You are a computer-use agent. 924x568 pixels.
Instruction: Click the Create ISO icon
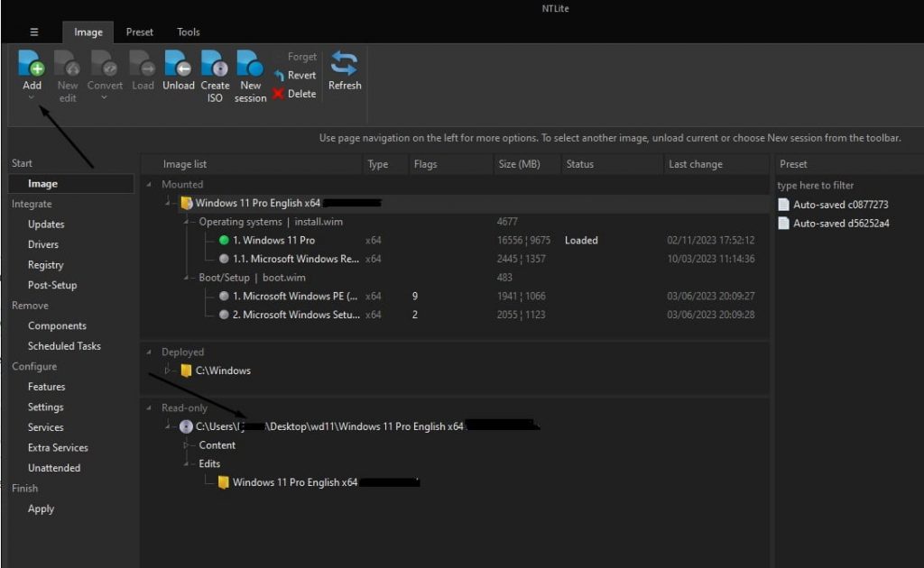click(x=215, y=64)
